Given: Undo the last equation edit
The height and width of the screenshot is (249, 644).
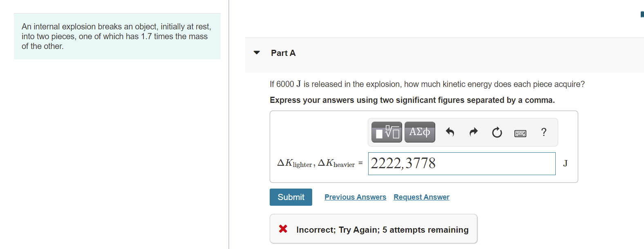Looking at the screenshot, I should tap(450, 132).
